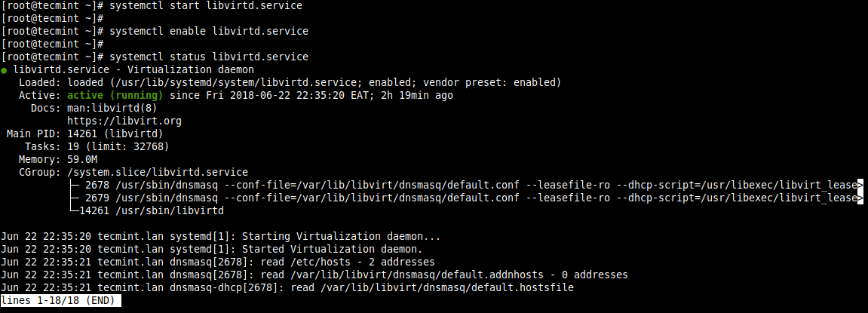Click the truncation arrow on PID 2679 line

pos(860,198)
